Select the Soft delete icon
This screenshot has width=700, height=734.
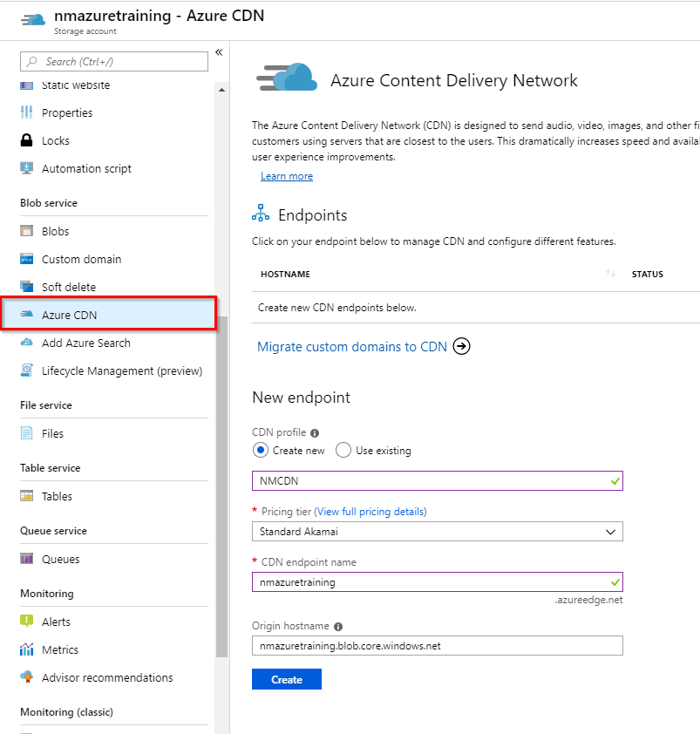(x=26, y=287)
